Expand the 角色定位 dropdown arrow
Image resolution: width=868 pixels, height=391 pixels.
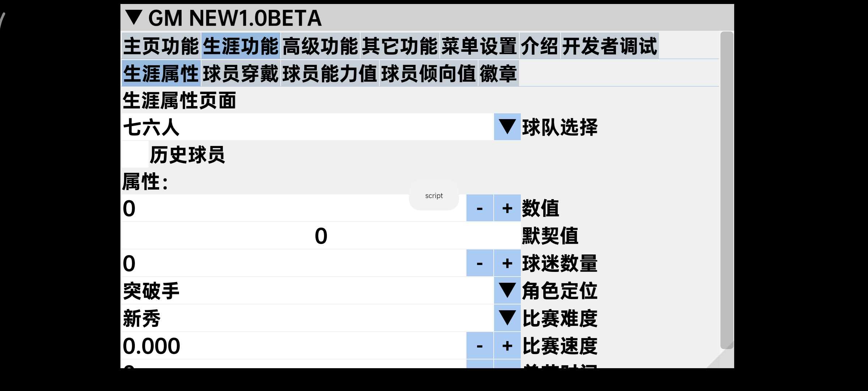point(507,291)
